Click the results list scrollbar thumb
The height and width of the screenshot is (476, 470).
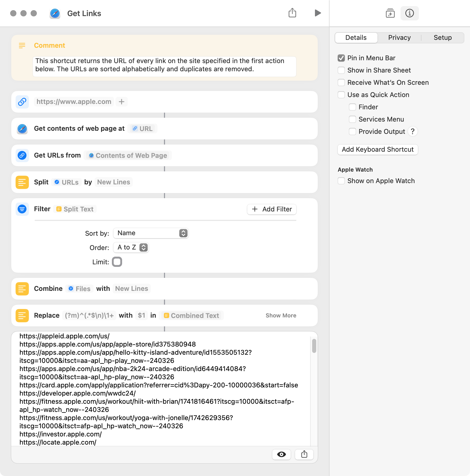click(x=314, y=346)
